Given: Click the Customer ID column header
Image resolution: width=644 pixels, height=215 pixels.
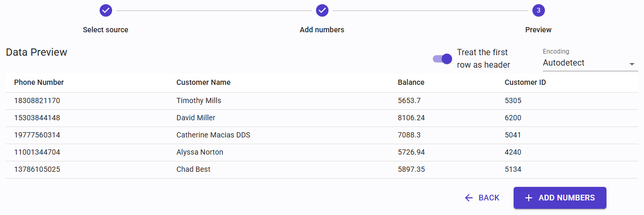Looking at the screenshot, I should (x=525, y=82).
